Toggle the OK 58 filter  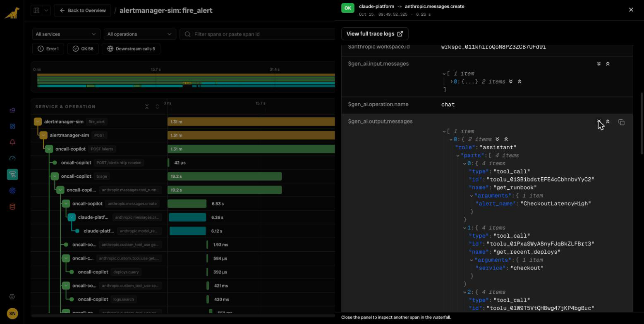[x=83, y=49]
